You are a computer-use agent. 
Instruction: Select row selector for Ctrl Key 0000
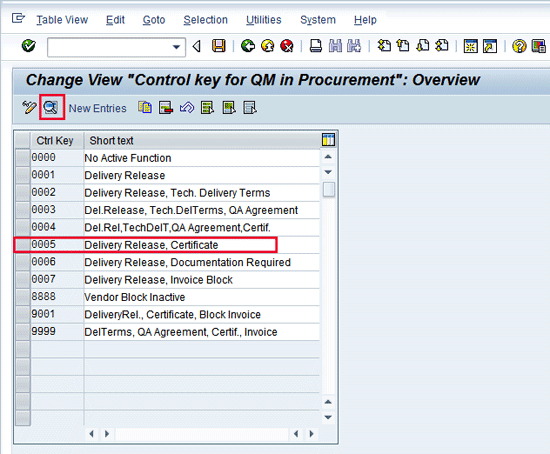(23, 158)
